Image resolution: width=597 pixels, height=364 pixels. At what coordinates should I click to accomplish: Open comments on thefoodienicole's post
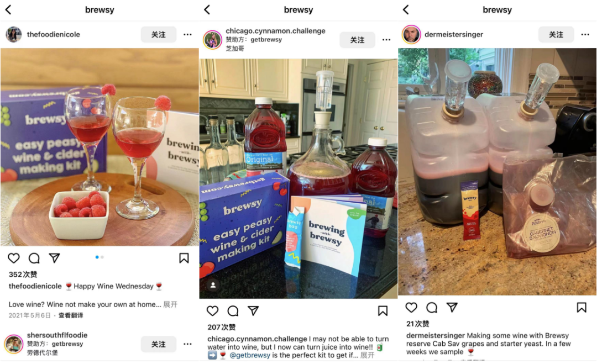(34, 259)
